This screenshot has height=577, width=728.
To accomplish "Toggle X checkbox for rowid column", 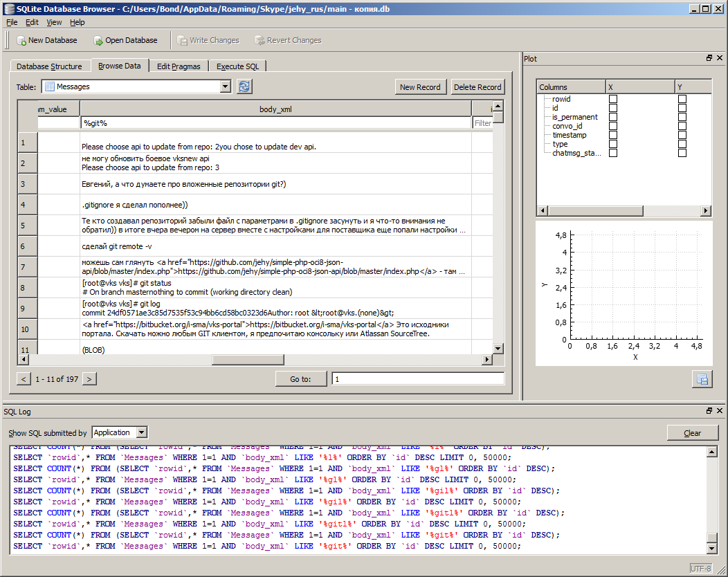I will tap(613, 99).
